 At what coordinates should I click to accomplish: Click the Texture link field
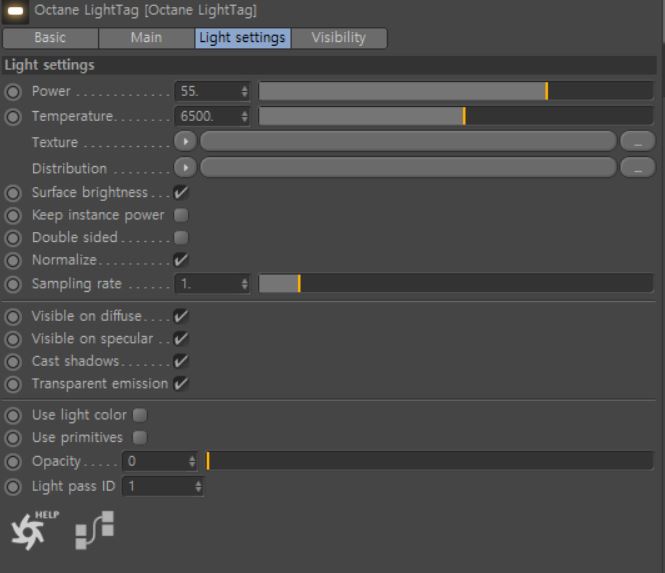click(x=408, y=141)
